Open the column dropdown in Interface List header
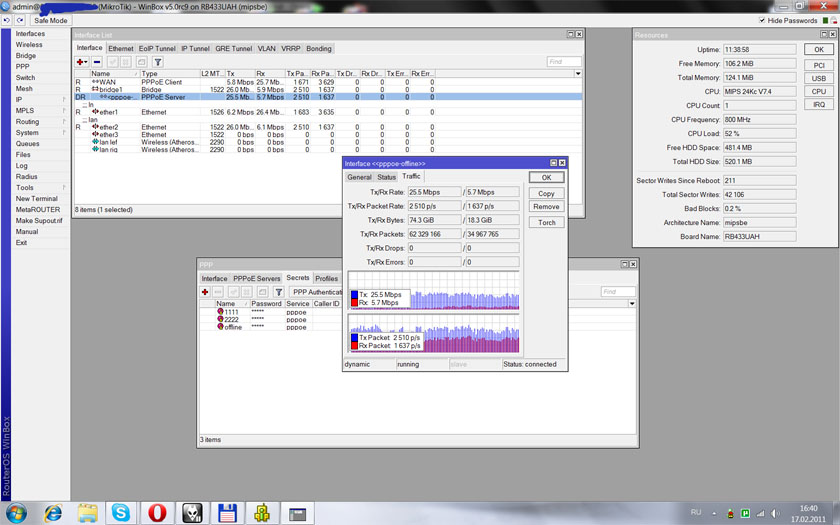The height and width of the screenshot is (525, 840). [577, 74]
